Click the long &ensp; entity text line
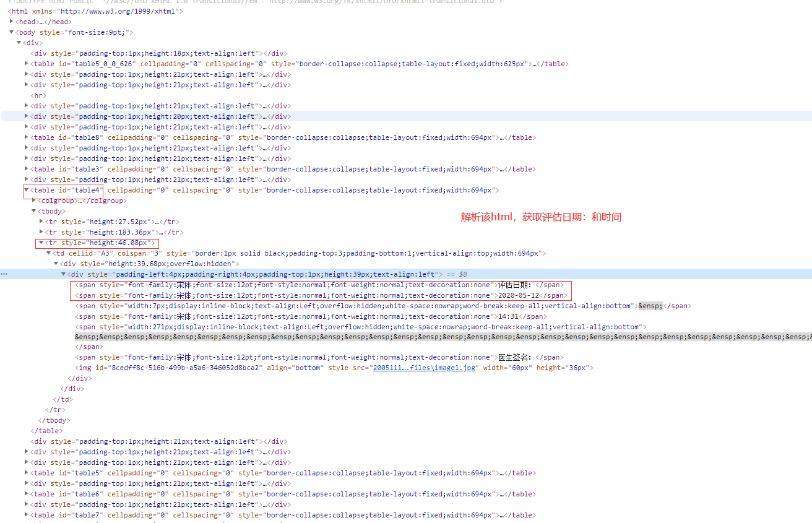This screenshot has height=523, width=812. pyautogui.click(x=443, y=337)
